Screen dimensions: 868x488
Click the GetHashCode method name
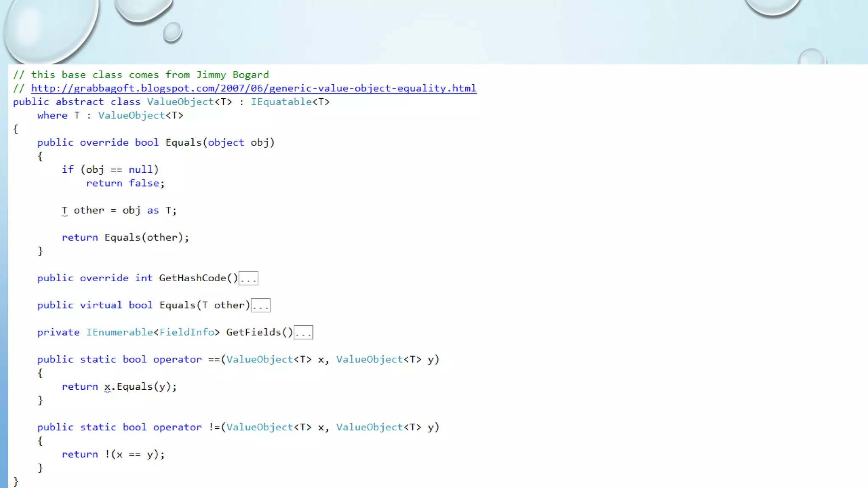192,278
